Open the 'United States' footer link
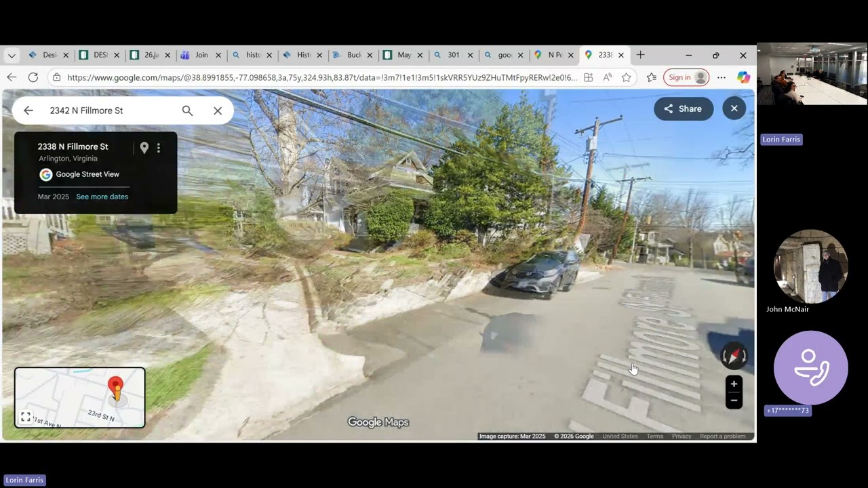868x488 pixels. 620,436
